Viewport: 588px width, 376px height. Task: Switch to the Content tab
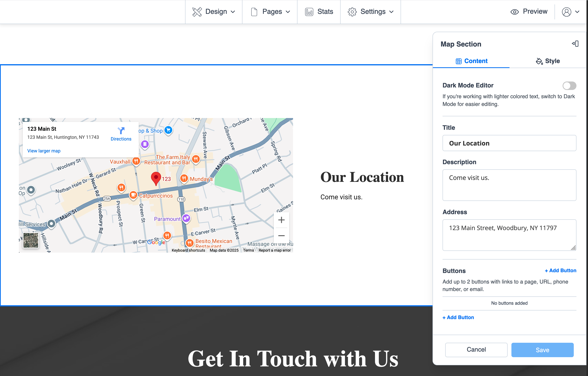coord(471,61)
